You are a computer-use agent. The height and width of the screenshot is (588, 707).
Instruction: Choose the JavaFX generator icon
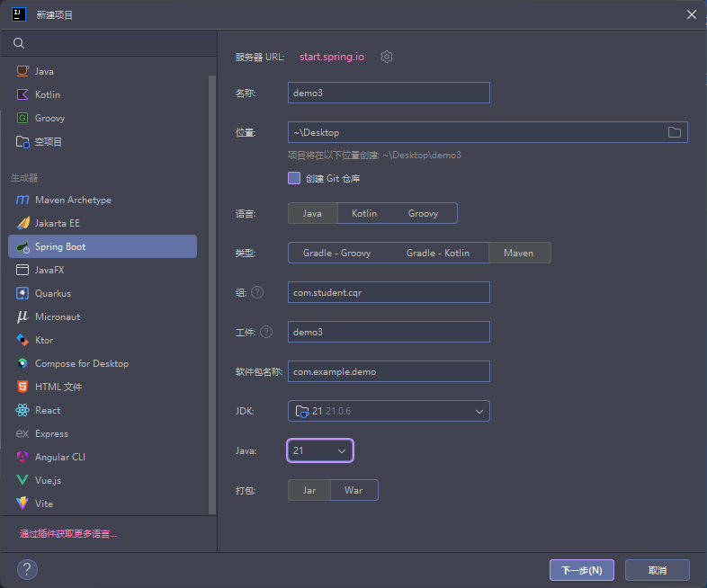click(22, 270)
